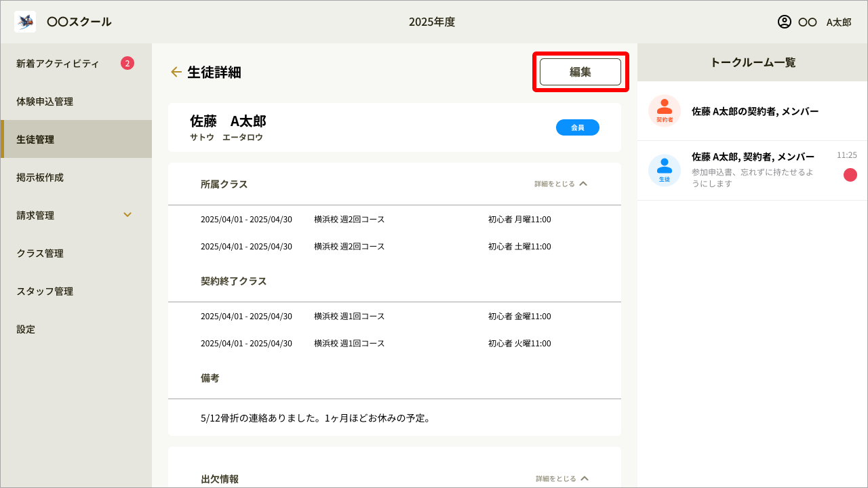Select 体験申込管理 from the sidebar
This screenshot has width=868, height=488.
pos(45,102)
